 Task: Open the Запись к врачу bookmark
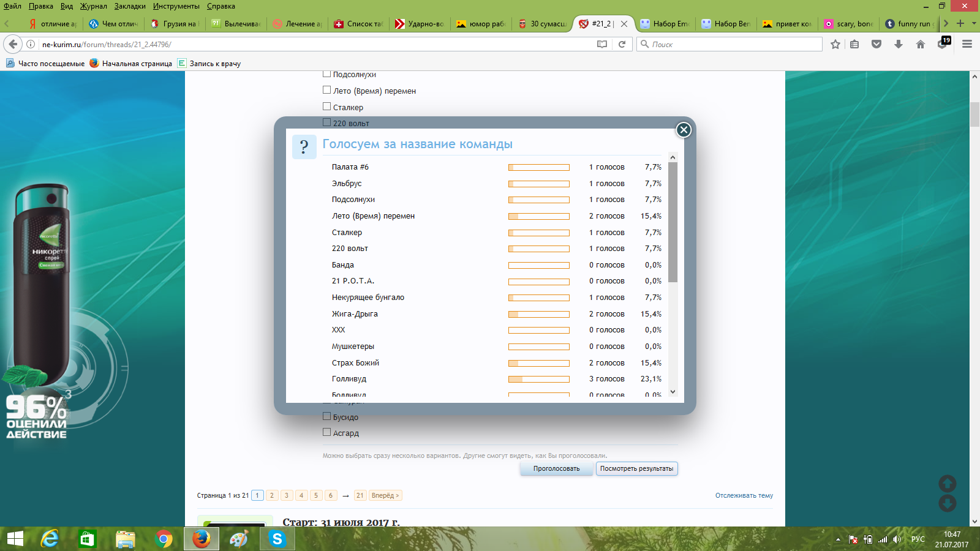click(x=209, y=63)
